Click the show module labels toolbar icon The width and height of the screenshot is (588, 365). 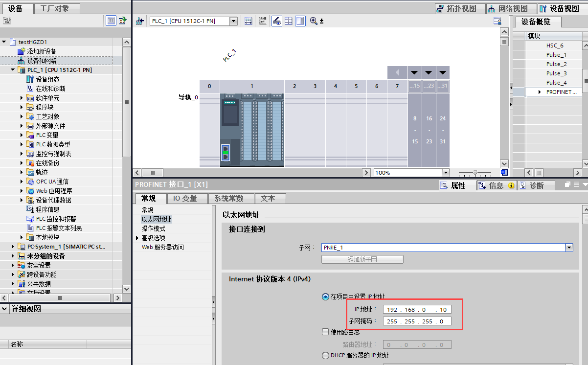[x=262, y=21]
